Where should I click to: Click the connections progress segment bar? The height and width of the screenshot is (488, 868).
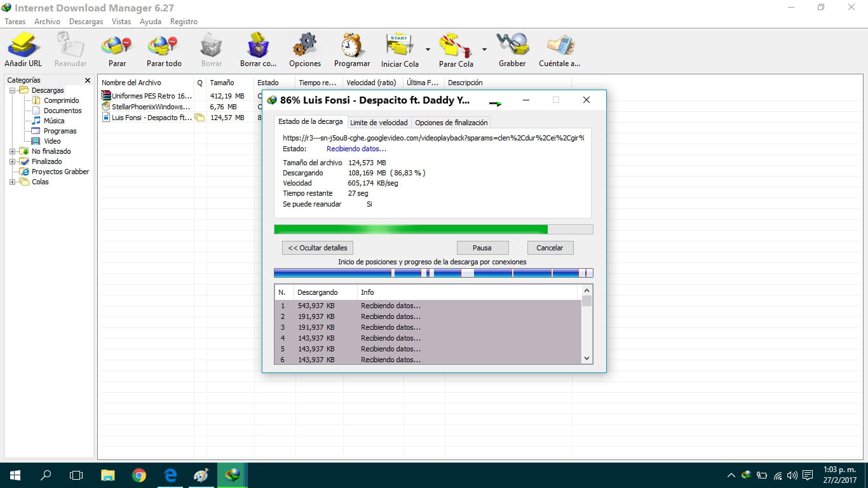433,273
